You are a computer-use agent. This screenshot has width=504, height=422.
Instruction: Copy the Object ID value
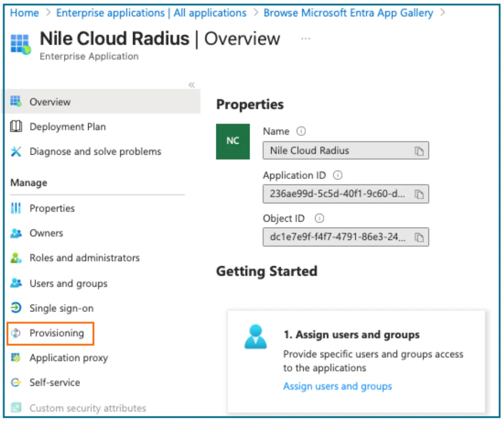419,237
